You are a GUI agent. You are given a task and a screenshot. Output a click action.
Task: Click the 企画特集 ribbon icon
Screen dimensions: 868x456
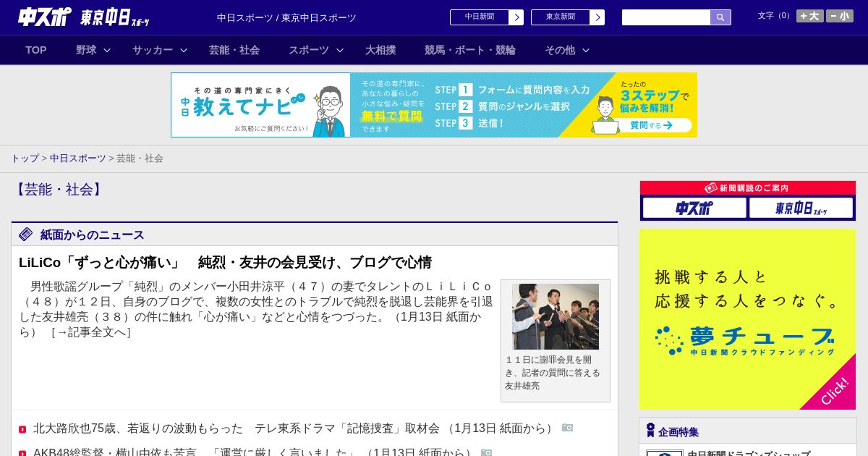tap(650, 430)
